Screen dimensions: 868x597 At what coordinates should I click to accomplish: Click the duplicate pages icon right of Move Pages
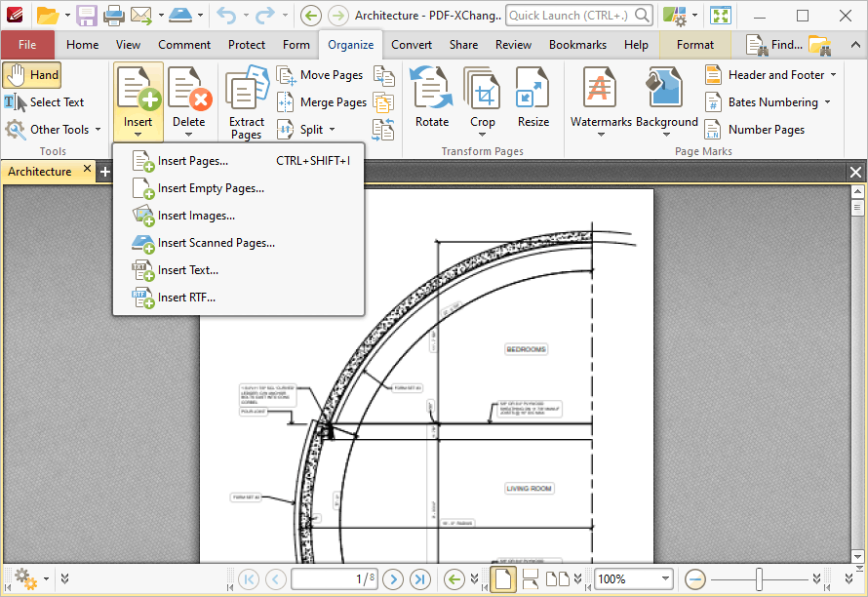(x=383, y=75)
